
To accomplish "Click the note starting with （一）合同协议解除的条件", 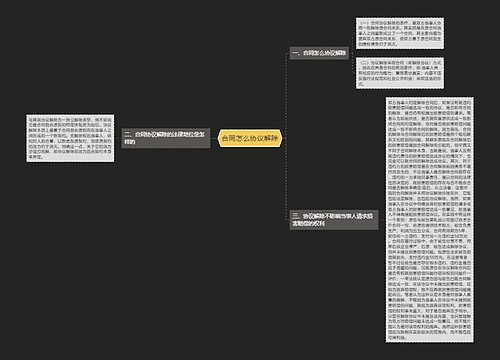I will 400,33.
